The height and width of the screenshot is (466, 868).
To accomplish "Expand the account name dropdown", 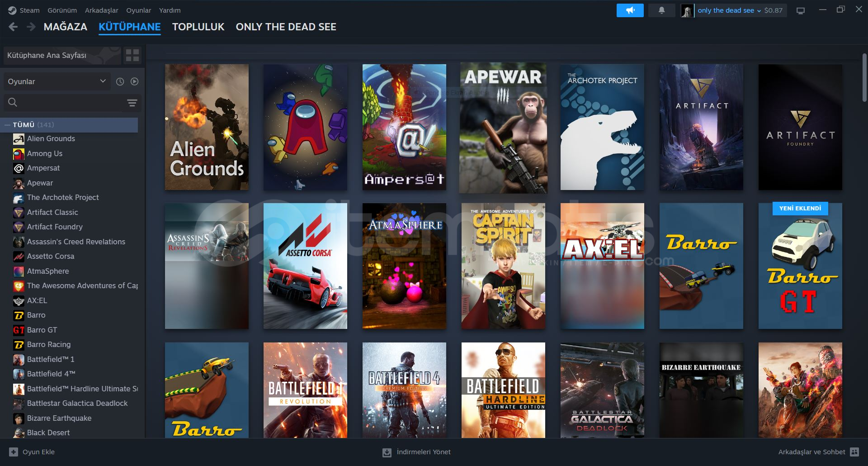I will [729, 10].
